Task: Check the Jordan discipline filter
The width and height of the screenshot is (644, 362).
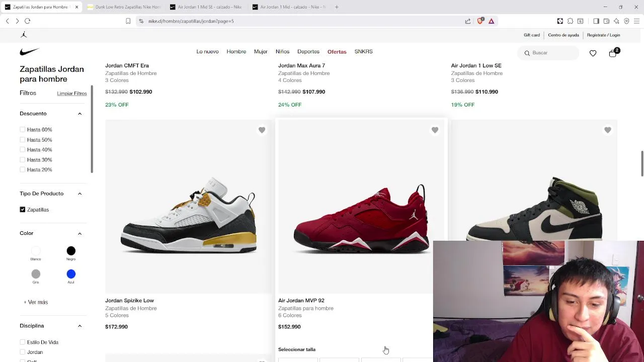Action: (23, 352)
